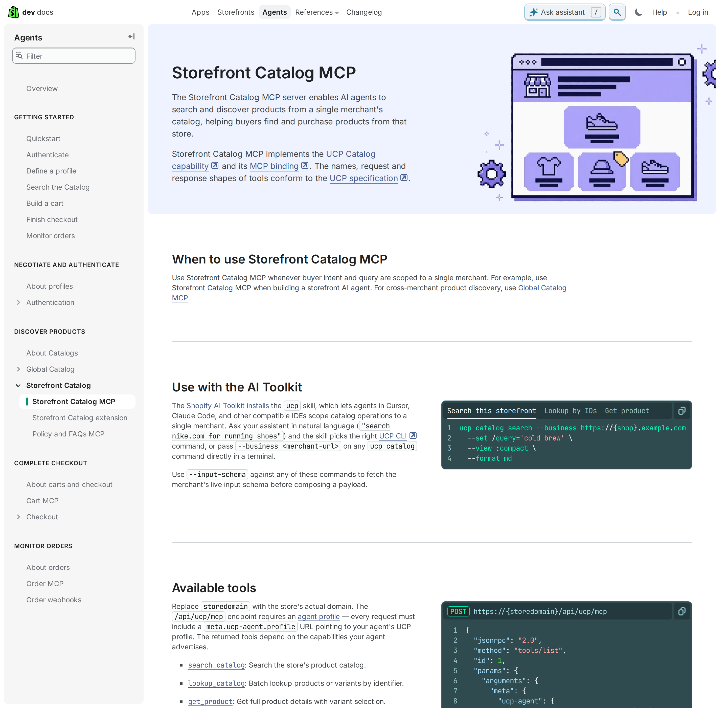
Task: Open the agent profile link
Action: [319, 616]
